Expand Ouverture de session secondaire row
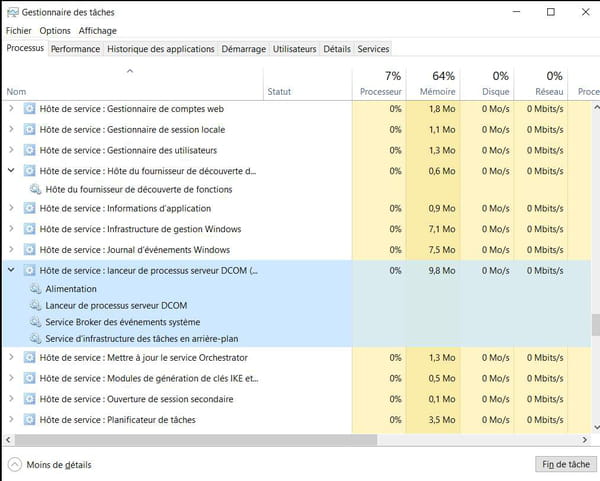The height and width of the screenshot is (481, 600). [x=11, y=399]
